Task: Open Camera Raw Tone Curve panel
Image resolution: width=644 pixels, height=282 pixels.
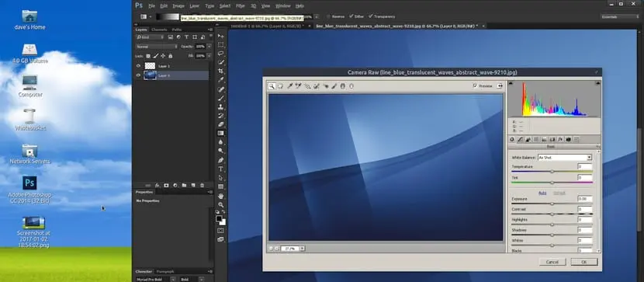Action: point(520,140)
